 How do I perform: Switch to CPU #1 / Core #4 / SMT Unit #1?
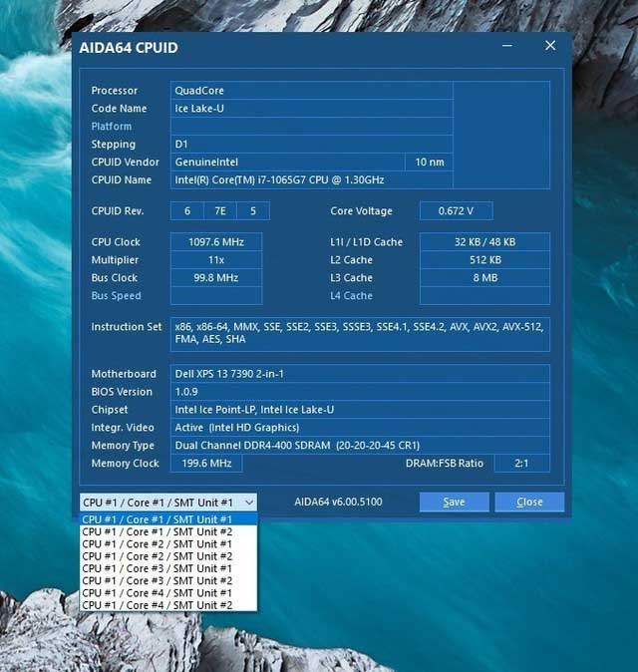tap(168, 593)
